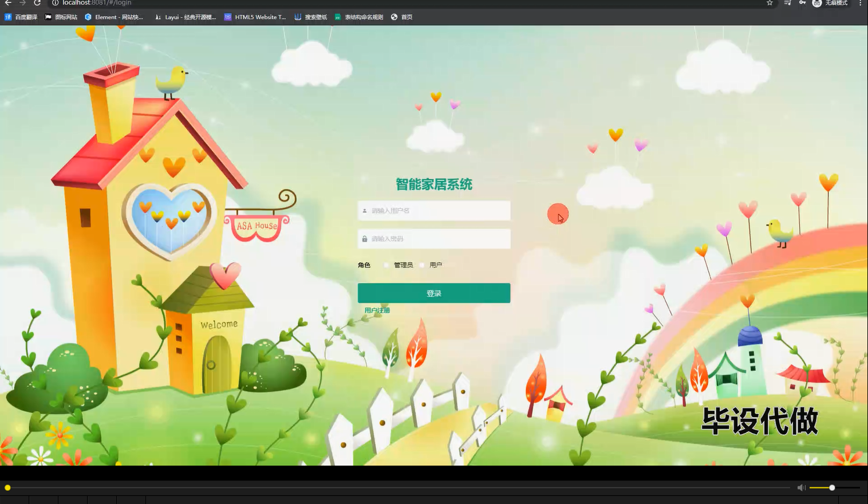Open the HTML5 Website Templates bookmark
Image resolution: width=868 pixels, height=504 pixels.
click(x=255, y=17)
